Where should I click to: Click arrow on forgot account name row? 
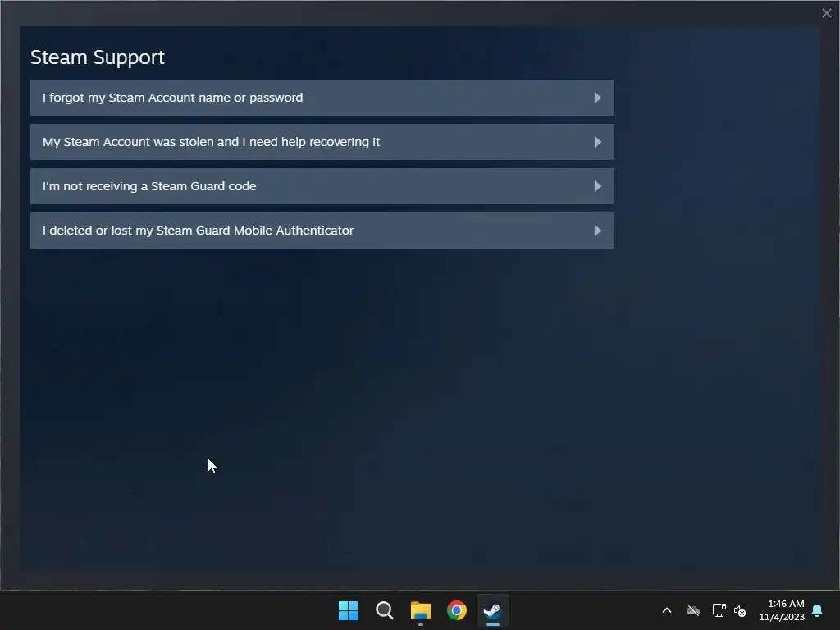coord(597,98)
